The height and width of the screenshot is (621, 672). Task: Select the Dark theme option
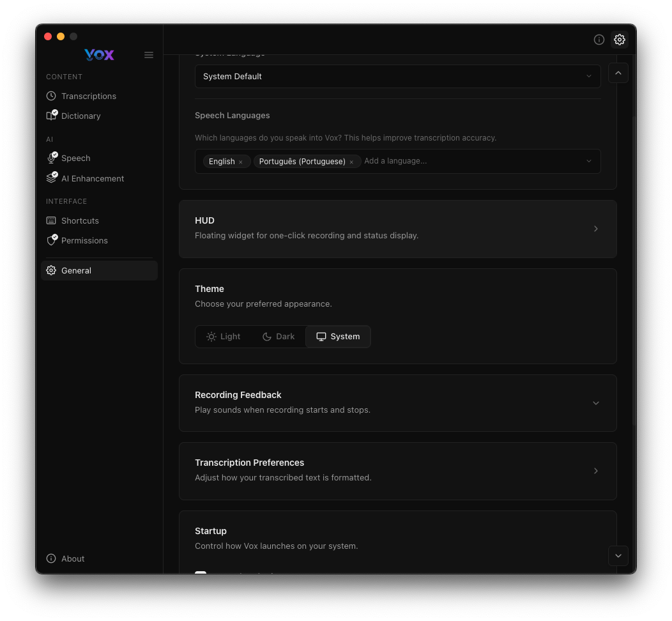[x=279, y=337]
